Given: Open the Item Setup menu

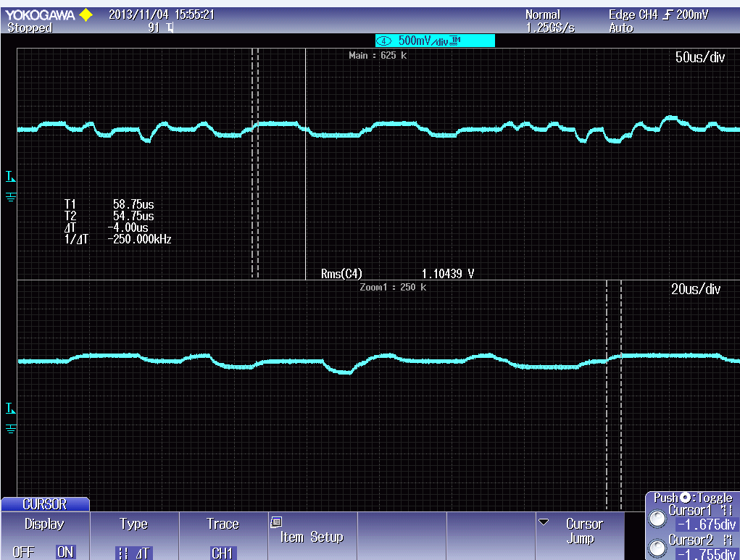Looking at the screenshot, I should coord(312,536).
